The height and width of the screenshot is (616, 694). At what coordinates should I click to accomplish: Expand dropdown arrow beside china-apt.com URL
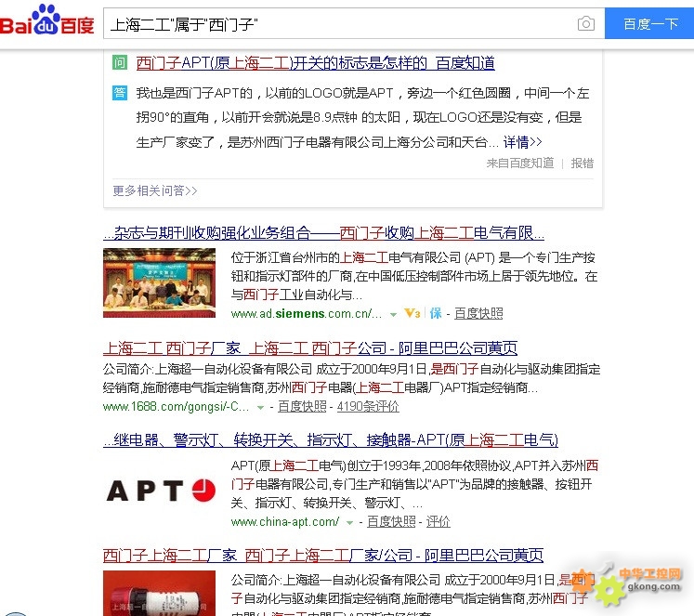pyautogui.click(x=349, y=523)
